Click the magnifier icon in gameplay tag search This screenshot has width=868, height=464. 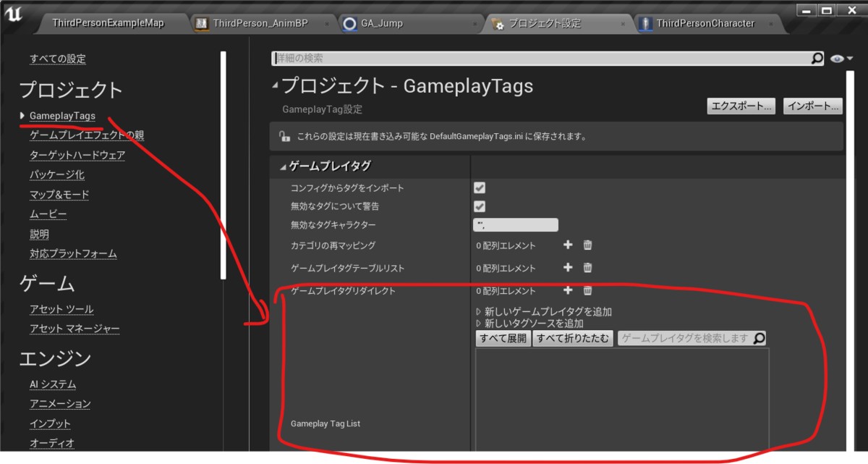(759, 338)
